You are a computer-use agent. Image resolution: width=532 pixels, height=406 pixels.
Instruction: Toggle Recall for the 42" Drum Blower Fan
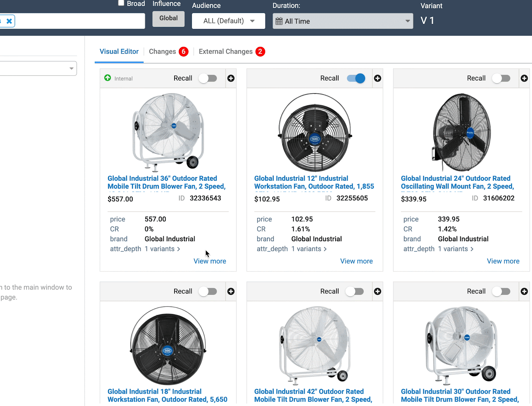tap(354, 292)
